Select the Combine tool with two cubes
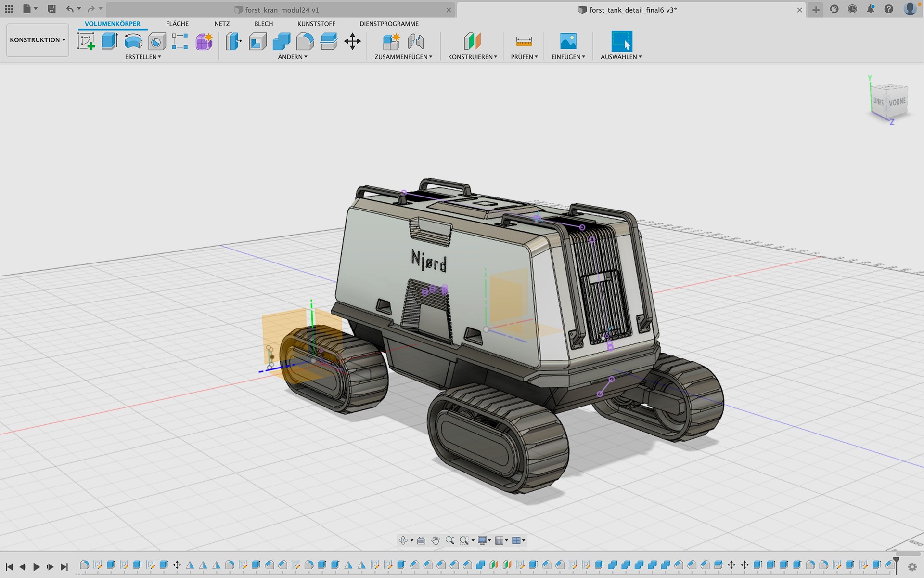Screen dimensions: 924x578 [x=282, y=41]
